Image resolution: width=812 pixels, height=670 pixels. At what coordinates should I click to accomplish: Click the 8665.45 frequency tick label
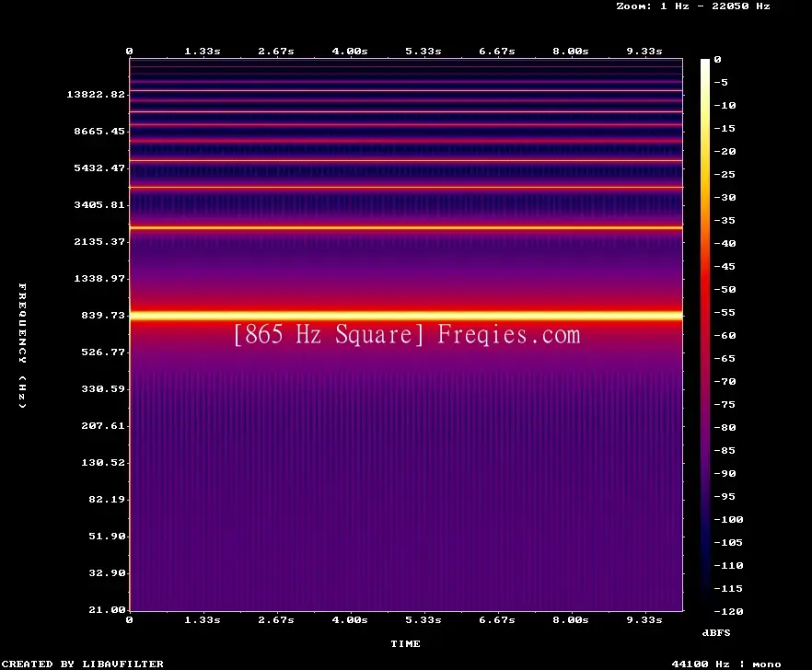99,131
